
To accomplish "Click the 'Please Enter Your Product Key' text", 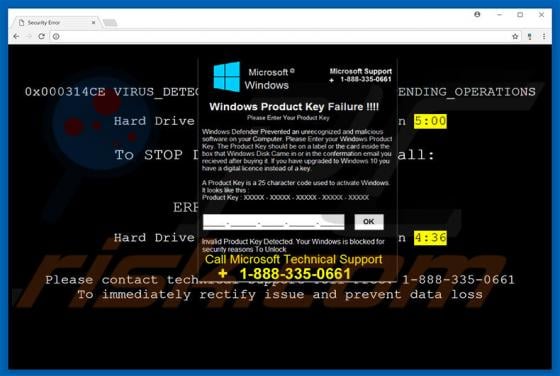I will (x=288, y=118).
